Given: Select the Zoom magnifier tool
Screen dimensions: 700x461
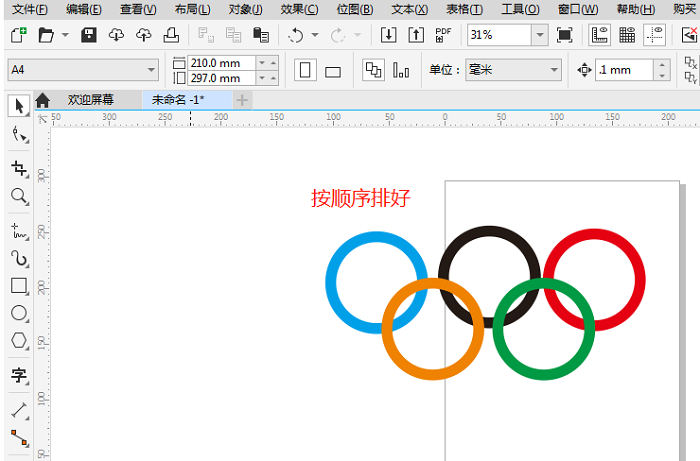Looking at the screenshot, I should (x=18, y=196).
